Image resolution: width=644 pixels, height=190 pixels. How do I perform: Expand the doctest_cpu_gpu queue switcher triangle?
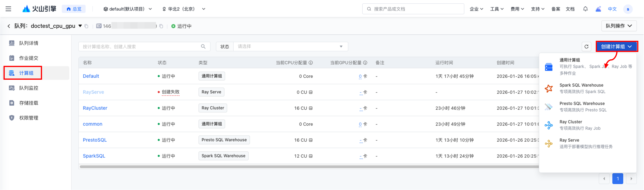click(x=80, y=26)
